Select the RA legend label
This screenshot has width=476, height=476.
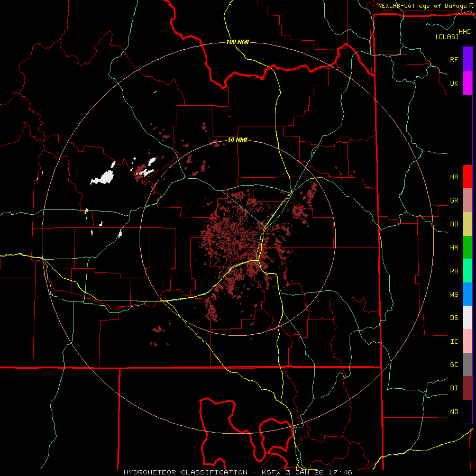[x=454, y=271]
